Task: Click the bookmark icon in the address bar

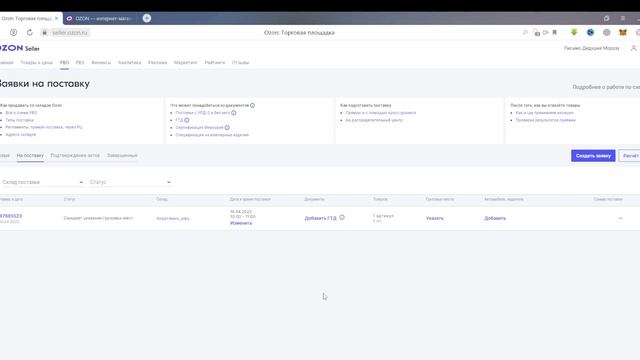Action: (554, 32)
